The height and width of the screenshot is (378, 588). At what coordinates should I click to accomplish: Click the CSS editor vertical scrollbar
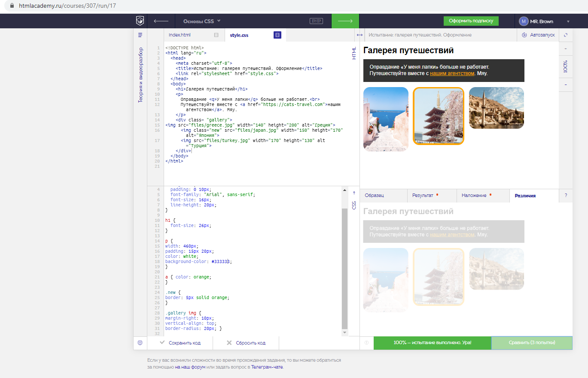click(344, 266)
